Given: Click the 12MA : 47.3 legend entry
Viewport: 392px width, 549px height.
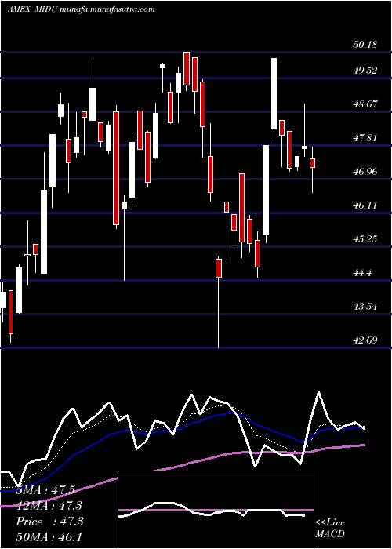Looking at the screenshot, I should pyautogui.click(x=49, y=506).
